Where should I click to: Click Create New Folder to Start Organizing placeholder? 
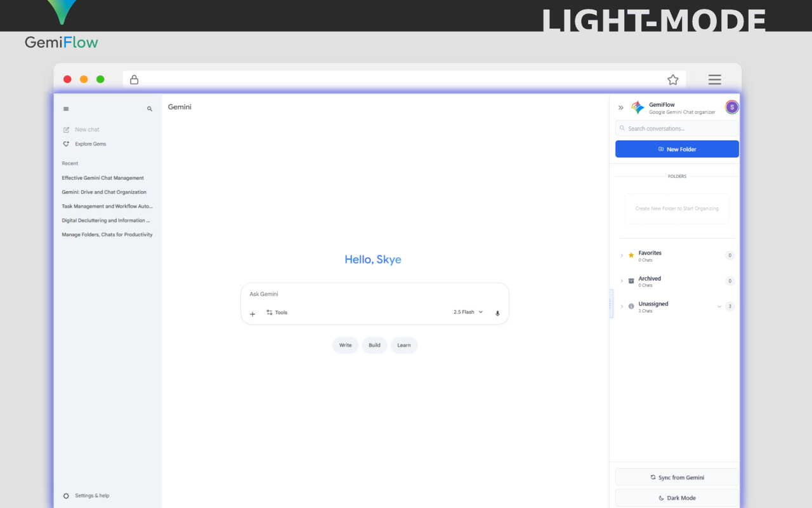pyautogui.click(x=677, y=208)
